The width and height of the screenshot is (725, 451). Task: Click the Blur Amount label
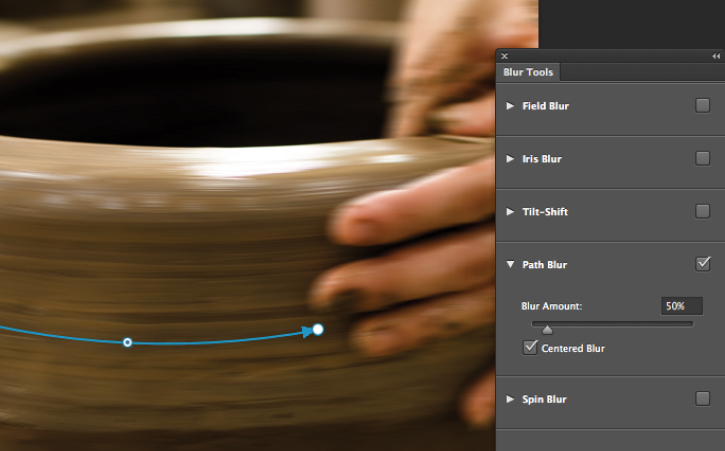pyautogui.click(x=552, y=306)
